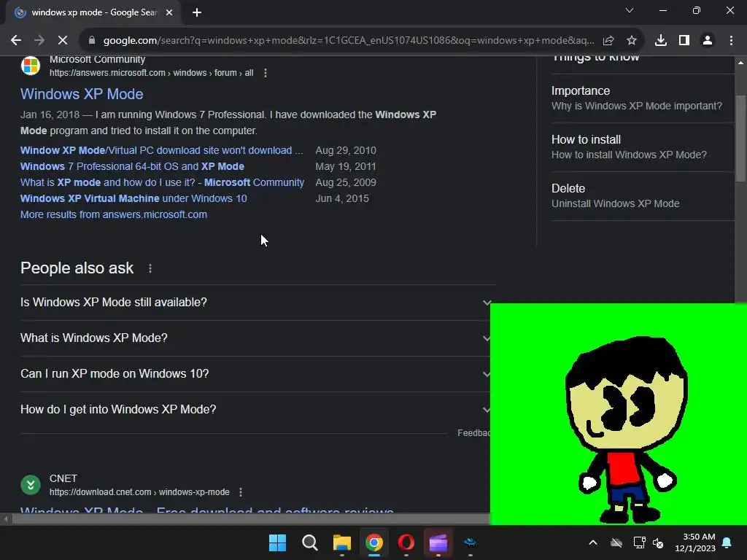Click the address bar URL

(348, 41)
